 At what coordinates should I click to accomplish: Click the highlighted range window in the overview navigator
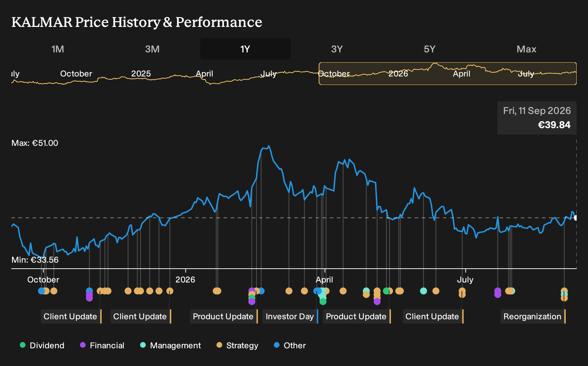click(448, 74)
